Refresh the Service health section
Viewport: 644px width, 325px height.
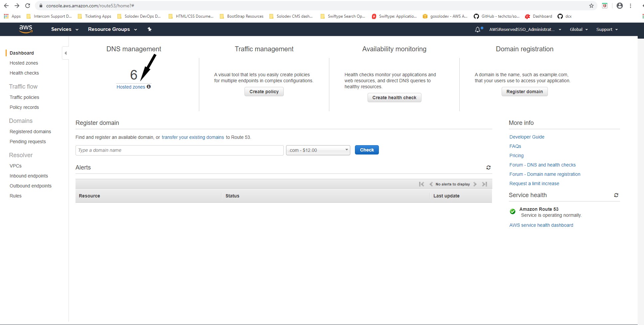(616, 195)
